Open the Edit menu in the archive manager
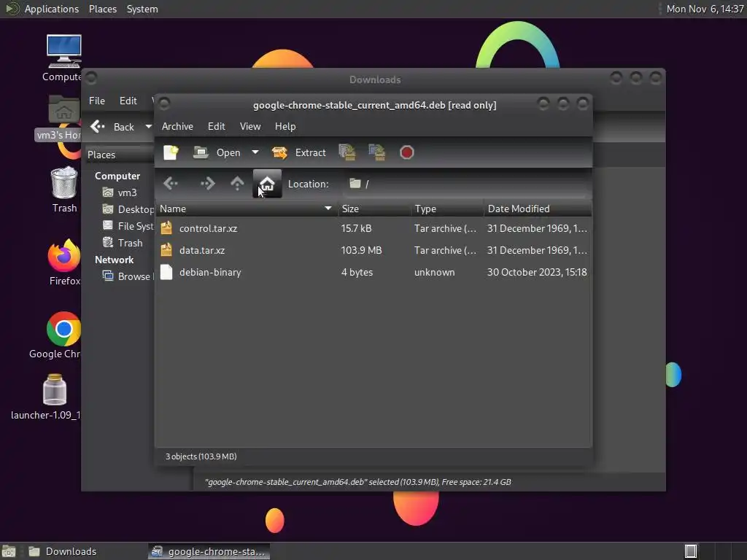747x560 pixels. click(216, 126)
